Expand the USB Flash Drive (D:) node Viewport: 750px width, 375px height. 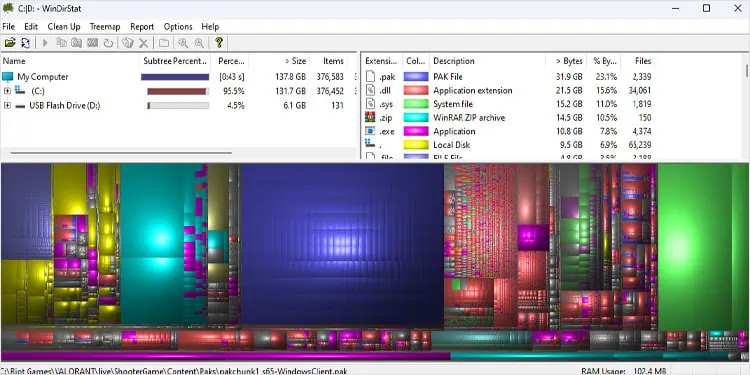coord(7,105)
